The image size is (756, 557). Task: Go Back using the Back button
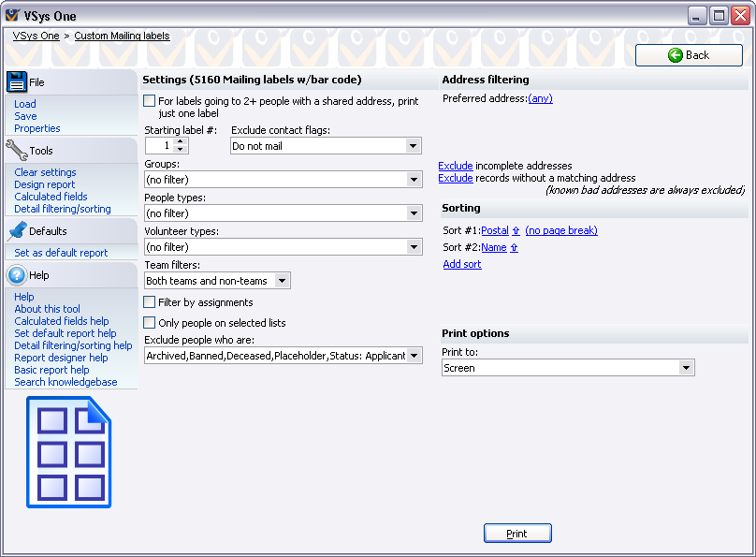[x=689, y=55]
